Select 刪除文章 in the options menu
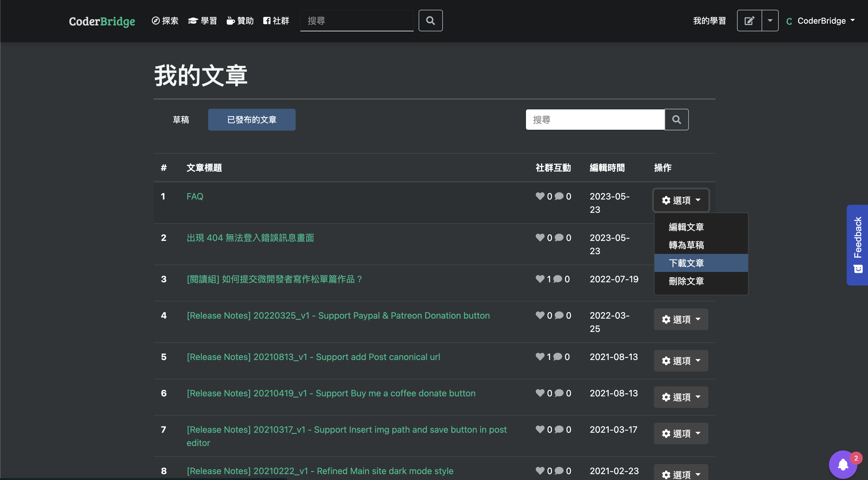This screenshot has width=868, height=480. pyautogui.click(x=686, y=281)
